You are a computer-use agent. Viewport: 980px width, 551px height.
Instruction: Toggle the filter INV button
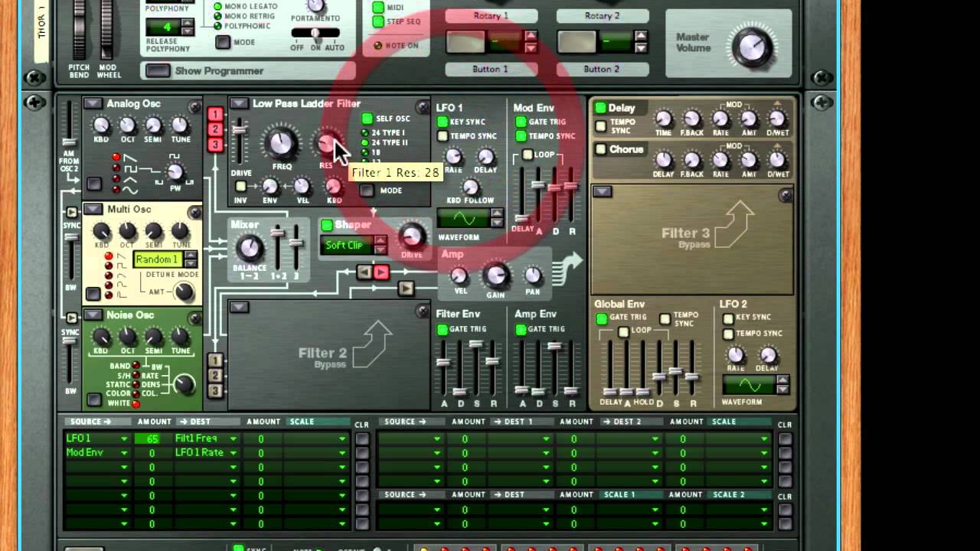click(x=241, y=186)
